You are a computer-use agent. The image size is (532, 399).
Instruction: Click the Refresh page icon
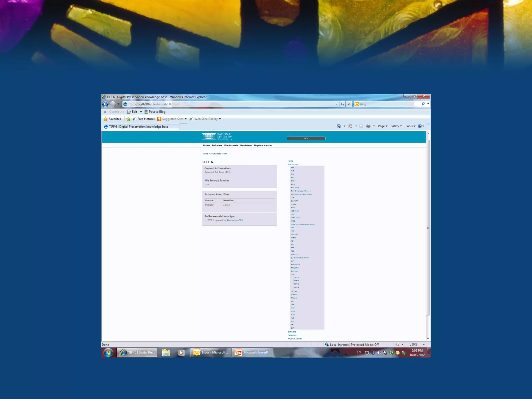pyautogui.click(x=342, y=104)
